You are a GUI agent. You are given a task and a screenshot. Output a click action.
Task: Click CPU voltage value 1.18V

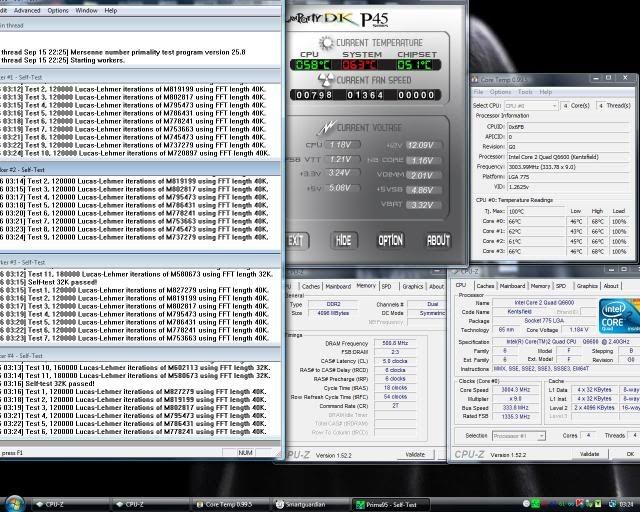coord(341,145)
